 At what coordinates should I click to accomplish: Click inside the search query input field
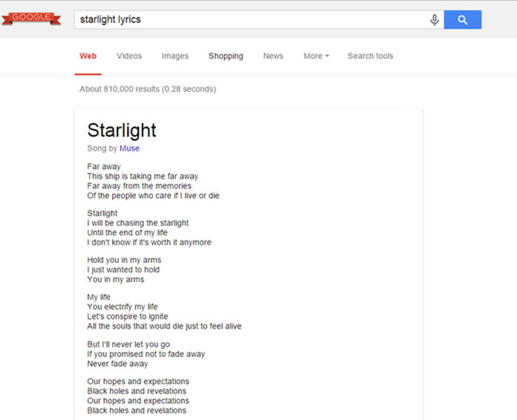[242, 19]
